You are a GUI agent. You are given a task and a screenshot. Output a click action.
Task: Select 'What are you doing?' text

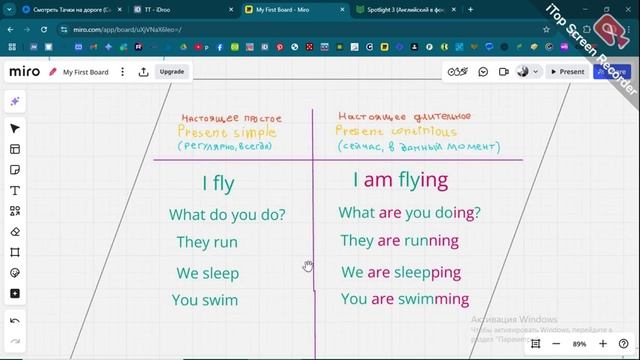tap(409, 213)
